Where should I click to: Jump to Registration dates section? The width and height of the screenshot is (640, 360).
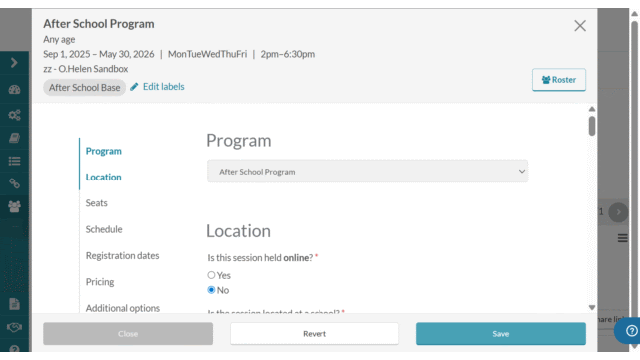coord(122,256)
